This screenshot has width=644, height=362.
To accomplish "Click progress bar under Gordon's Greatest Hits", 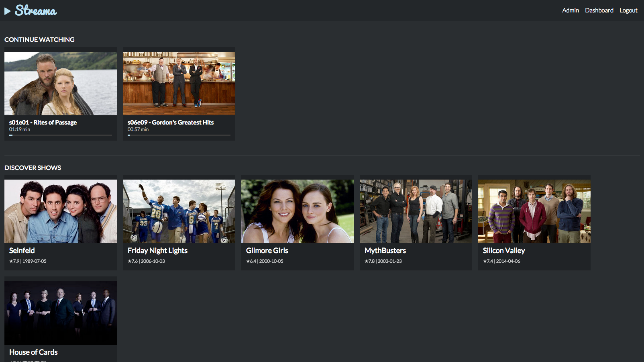I will [x=179, y=135].
